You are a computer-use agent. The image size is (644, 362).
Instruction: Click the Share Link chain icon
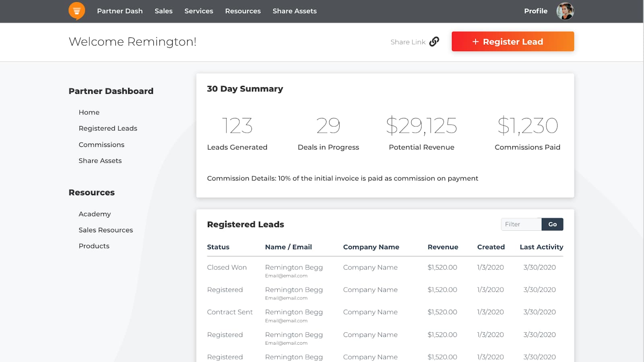point(434,41)
